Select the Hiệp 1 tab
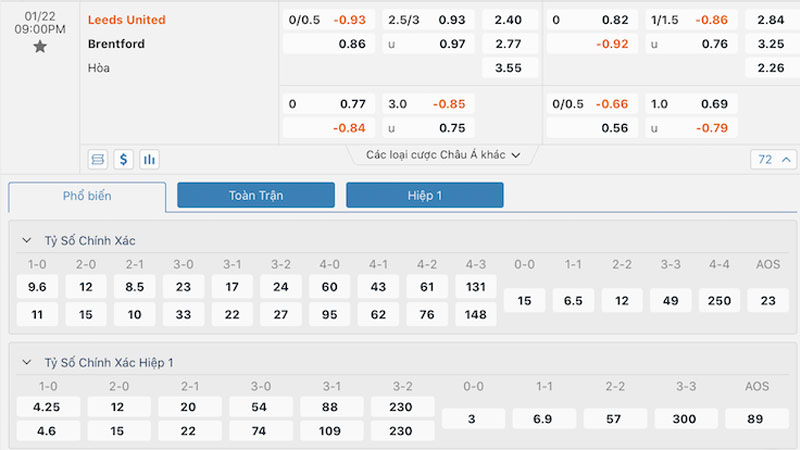Screen dimensions: 800x450 tap(424, 195)
